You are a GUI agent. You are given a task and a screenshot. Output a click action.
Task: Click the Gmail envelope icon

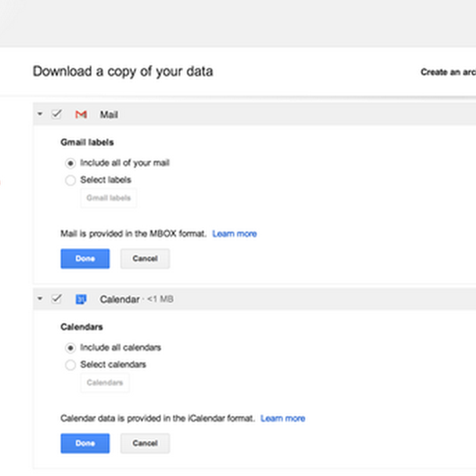point(81,114)
